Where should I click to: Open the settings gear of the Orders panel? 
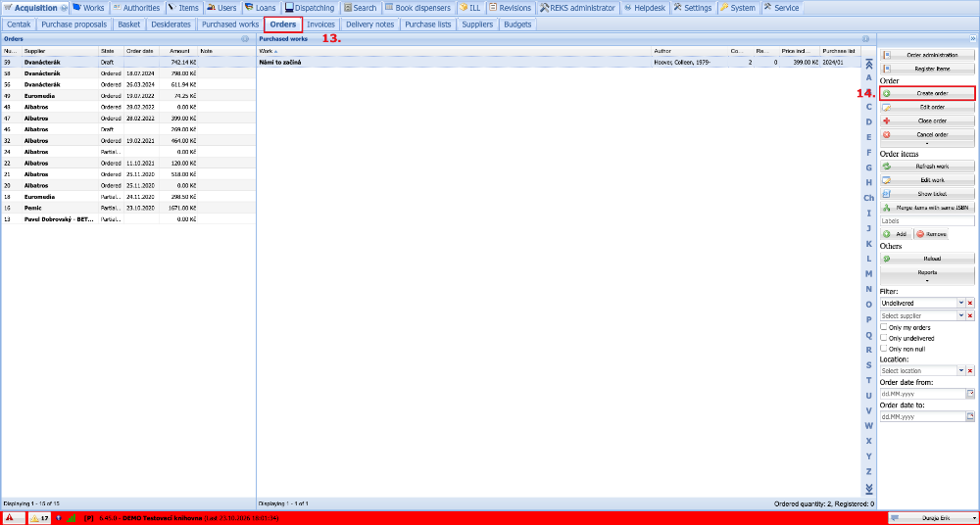[245, 39]
